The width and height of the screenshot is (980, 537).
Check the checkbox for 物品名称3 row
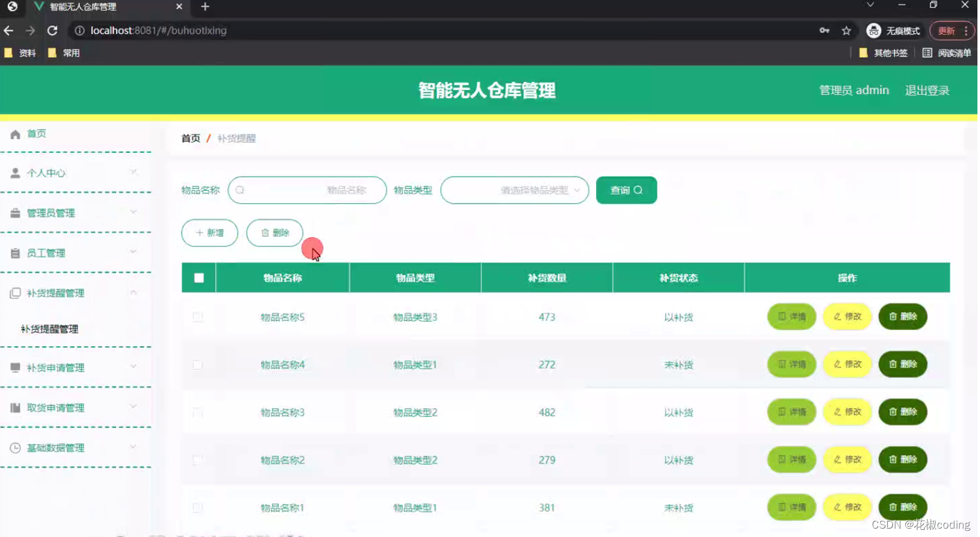click(x=198, y=412)
